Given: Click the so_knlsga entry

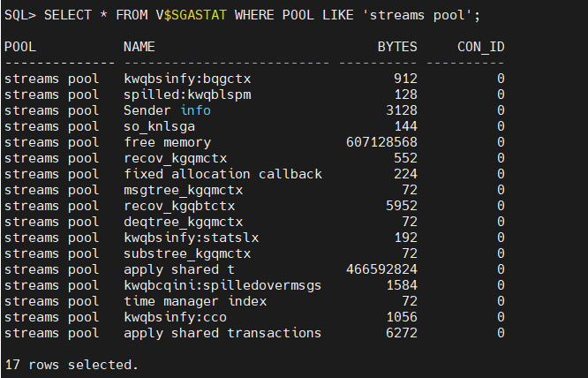Looking at the screenshot, I should (x=159, y=126).
